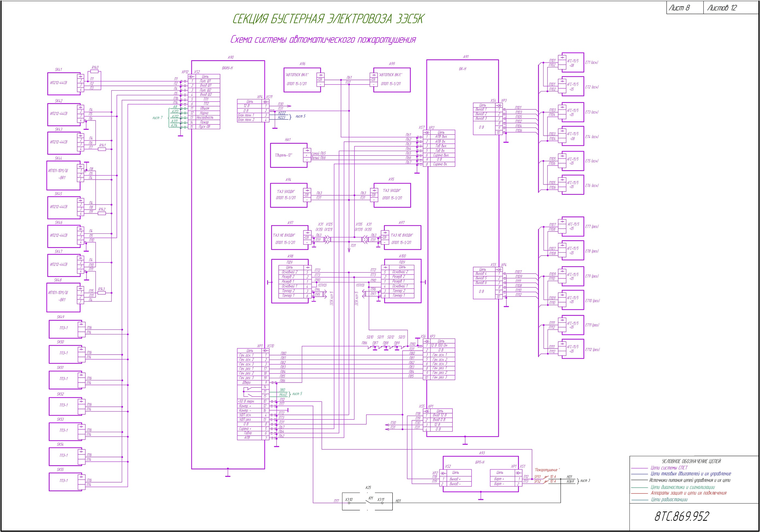The height and width of the screenshot is (532, 760).
Task: Select the SF51 breaker label
Action: pyautogui.click(x=537, y=477)
